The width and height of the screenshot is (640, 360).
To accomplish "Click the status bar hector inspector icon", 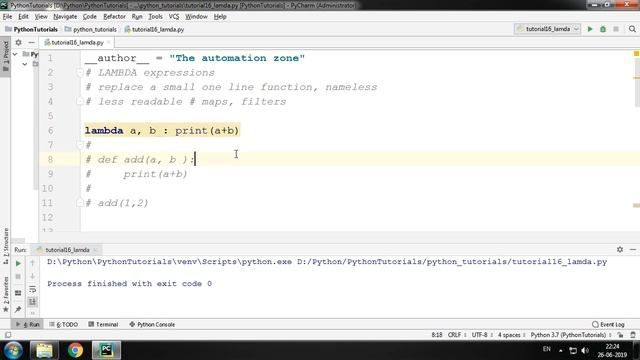I will (x=633, y=335).
